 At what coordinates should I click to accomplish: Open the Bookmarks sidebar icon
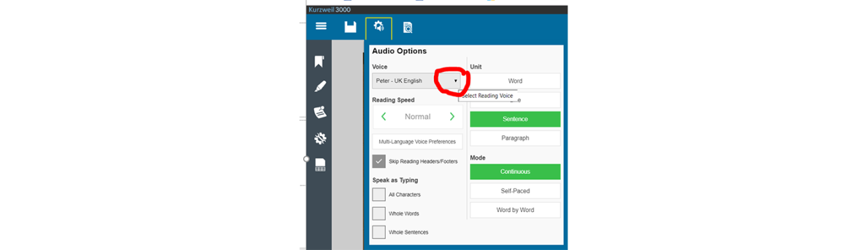pyautogui.click(x=320, y=62)
